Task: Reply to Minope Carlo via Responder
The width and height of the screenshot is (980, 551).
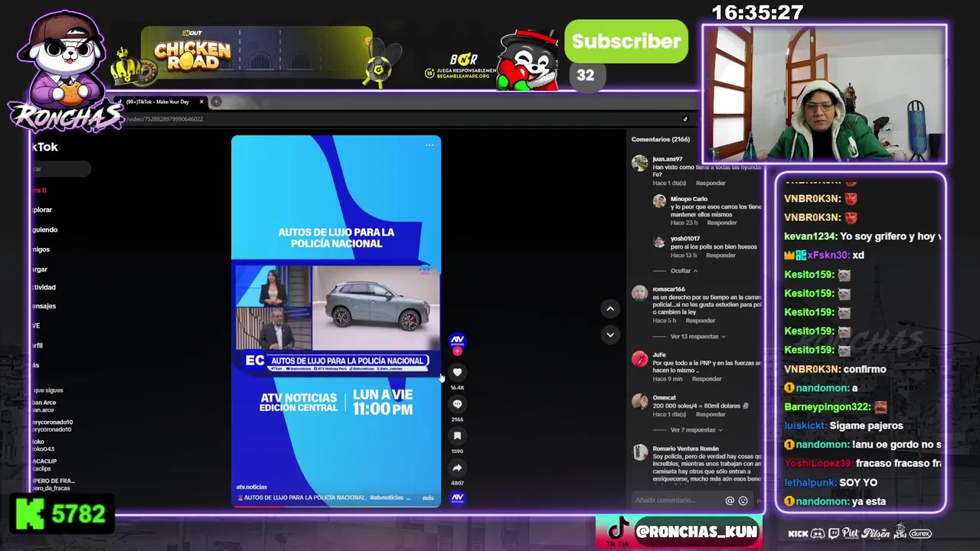Action: [722, 223]
